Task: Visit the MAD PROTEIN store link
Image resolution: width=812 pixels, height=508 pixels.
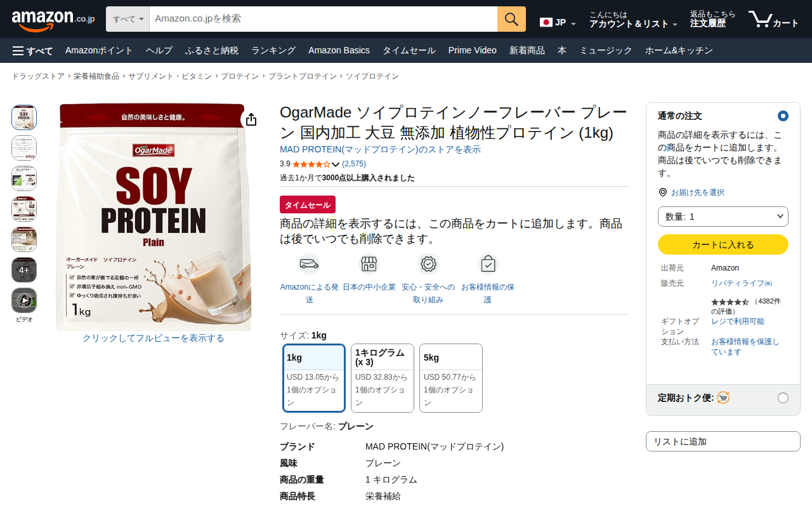Action: (380, 150)
